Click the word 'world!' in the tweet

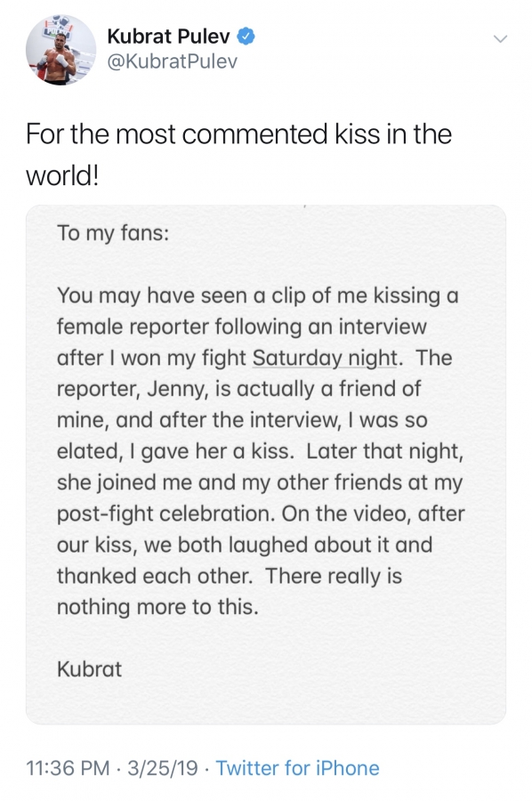62,176
